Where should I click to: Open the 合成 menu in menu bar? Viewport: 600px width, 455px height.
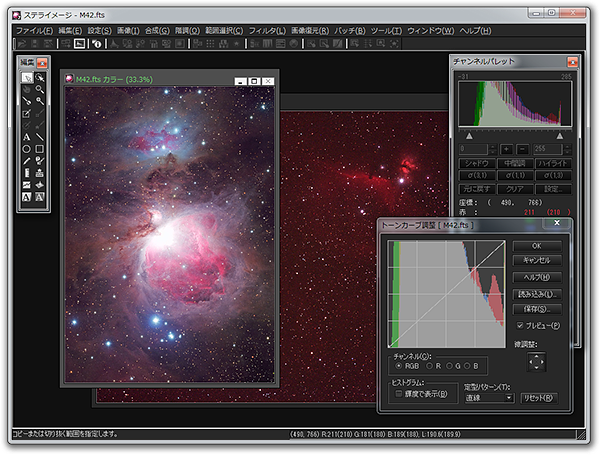pyautogui.click(x=157, y=31)
